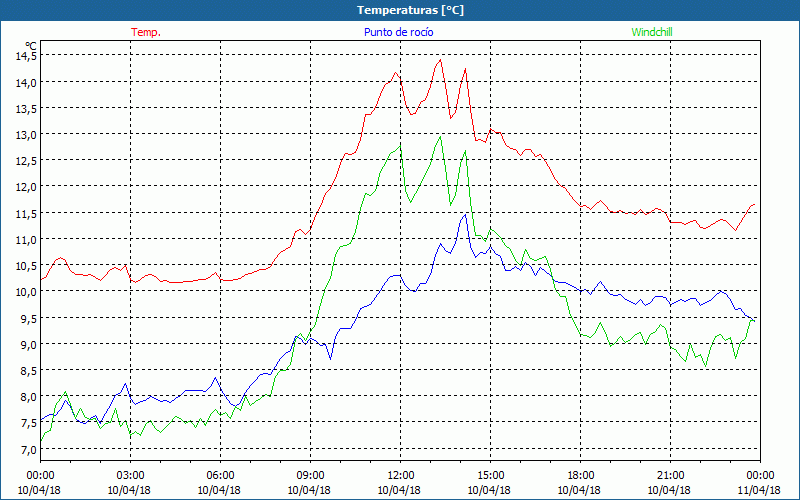The height and width of the screenshot is (500, 800).
Task: Click the '12,5' y-axis value
Action: pos(26,161)
